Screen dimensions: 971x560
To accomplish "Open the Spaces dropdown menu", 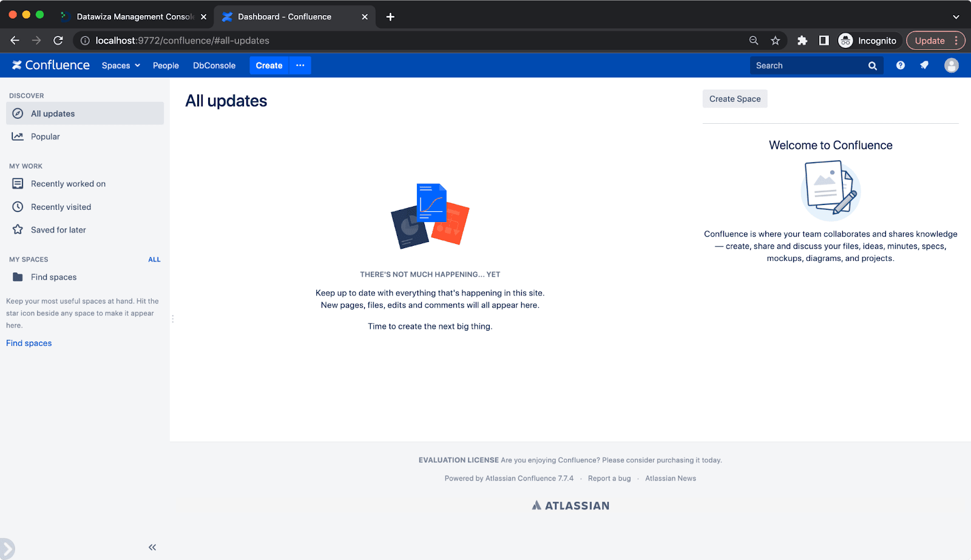I will click(121, 66).
